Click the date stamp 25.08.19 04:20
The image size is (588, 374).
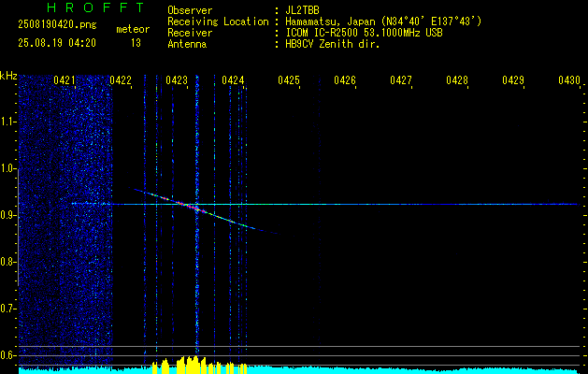(57, 43)
